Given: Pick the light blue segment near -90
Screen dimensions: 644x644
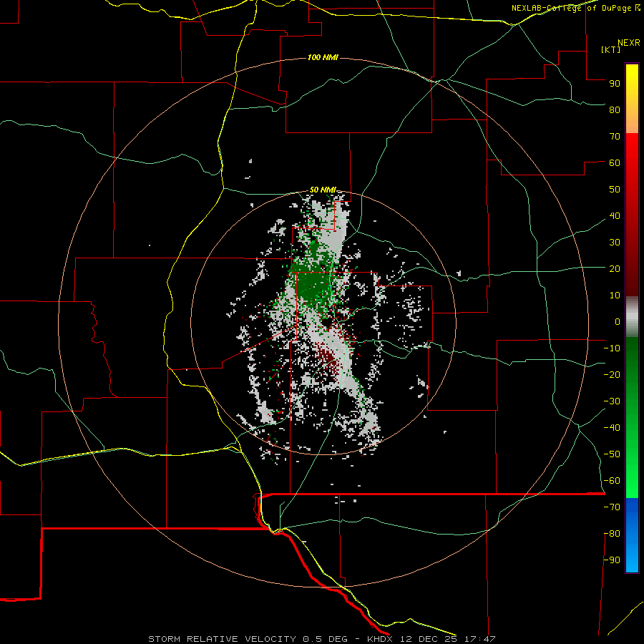Looking at the screenshot, I should pos(632,559).
